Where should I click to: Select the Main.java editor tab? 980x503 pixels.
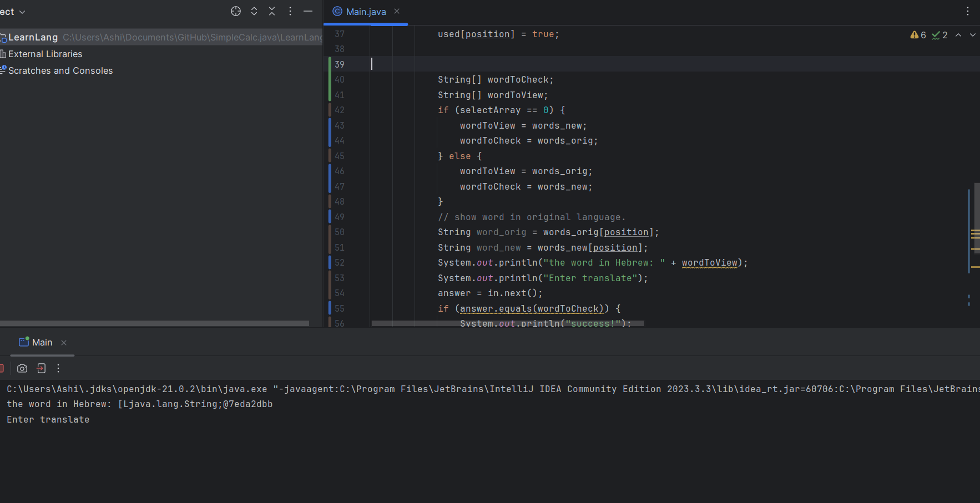click(365, 12)
